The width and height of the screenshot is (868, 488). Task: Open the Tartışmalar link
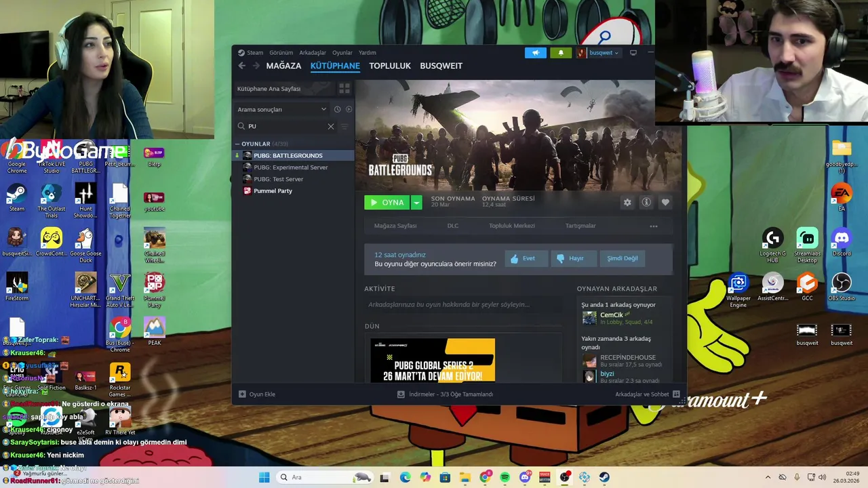pyautogui.click(x=580, y=226)
